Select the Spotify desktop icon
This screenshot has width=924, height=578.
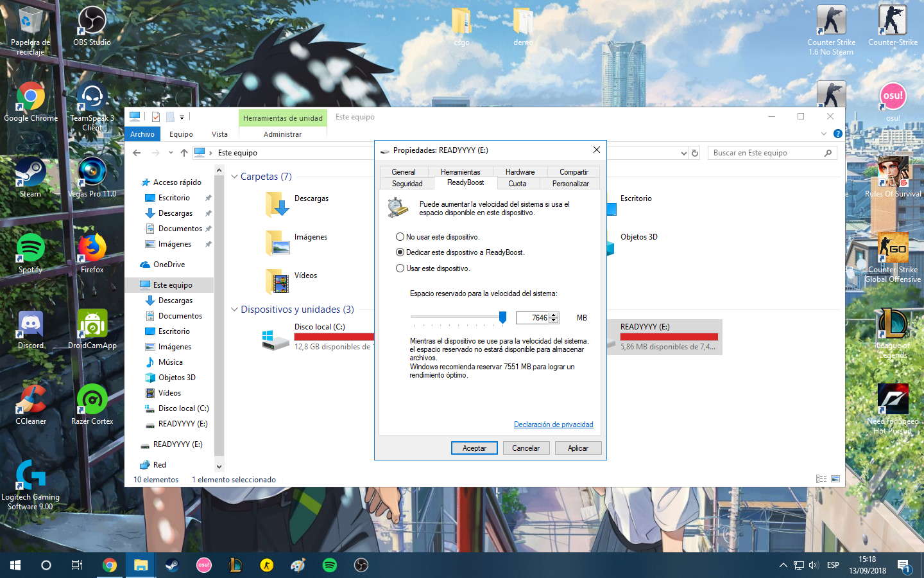[x=30, y=253]
